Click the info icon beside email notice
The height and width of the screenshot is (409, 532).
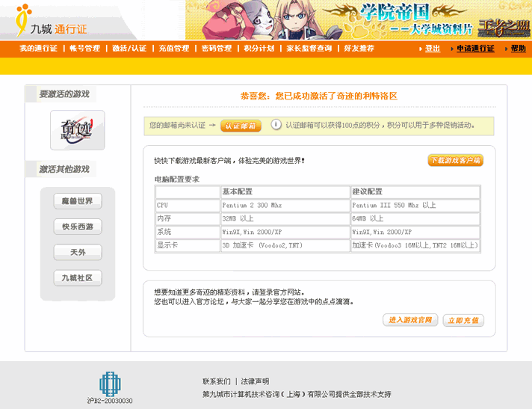276,125
